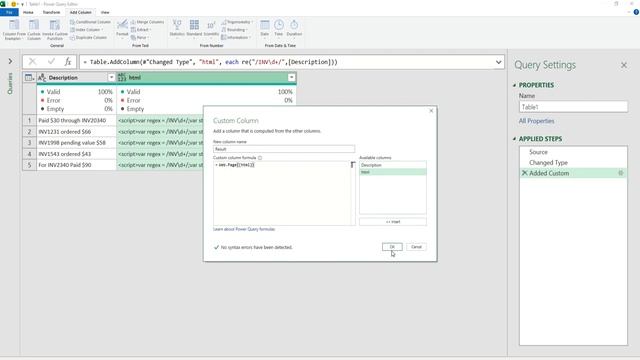Click the html column type icon
This screenshot has height=360, width=640.
tap(122, 78)
